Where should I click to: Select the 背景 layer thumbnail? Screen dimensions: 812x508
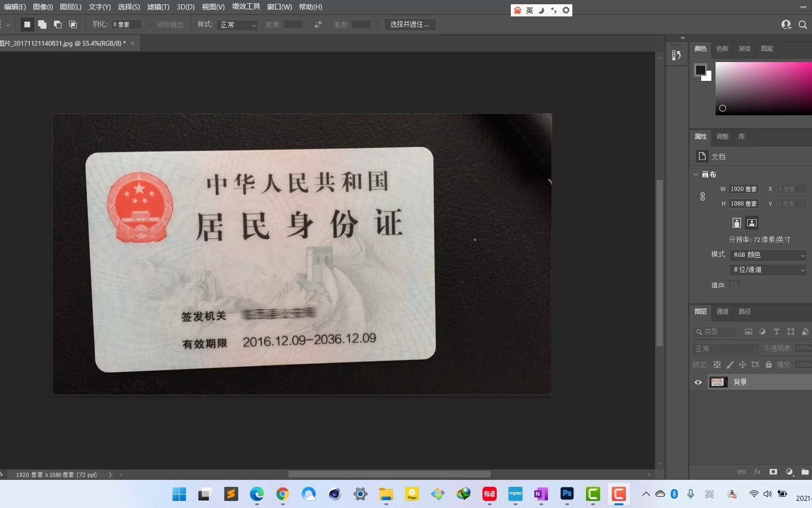click(x=718, y=382)
